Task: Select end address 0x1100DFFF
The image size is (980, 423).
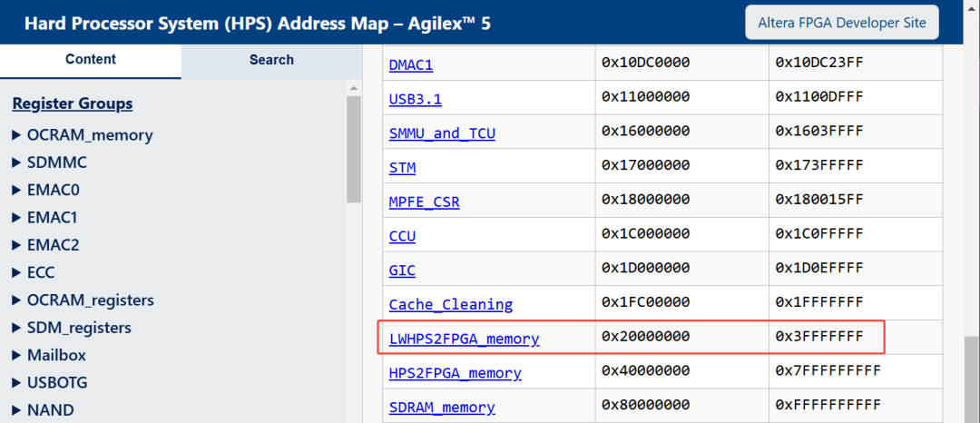Action: 819,97
